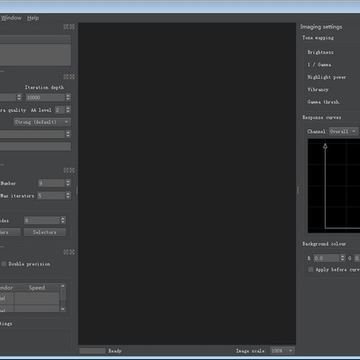Adjust stepper arrows left of Selectors field 8
The image size is (360, 360).
coord(63,220)
